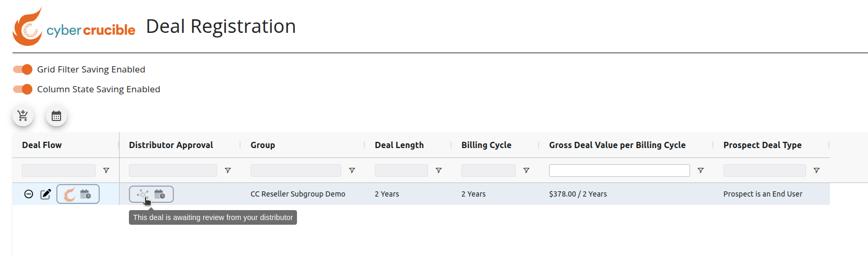Open filter options for Distributor Approval column
This screenshot has width=868, height=256.
click(228, 170)
